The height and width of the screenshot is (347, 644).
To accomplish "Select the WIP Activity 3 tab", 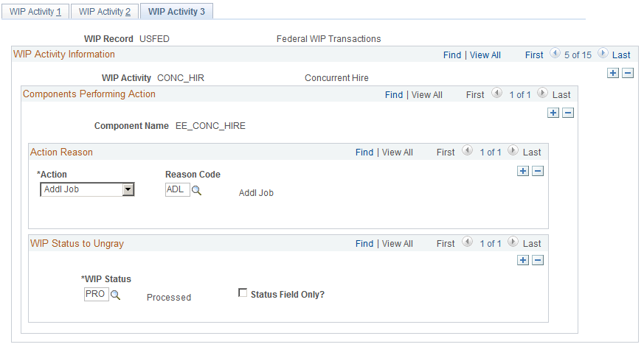I will click(x=176, y=12).
